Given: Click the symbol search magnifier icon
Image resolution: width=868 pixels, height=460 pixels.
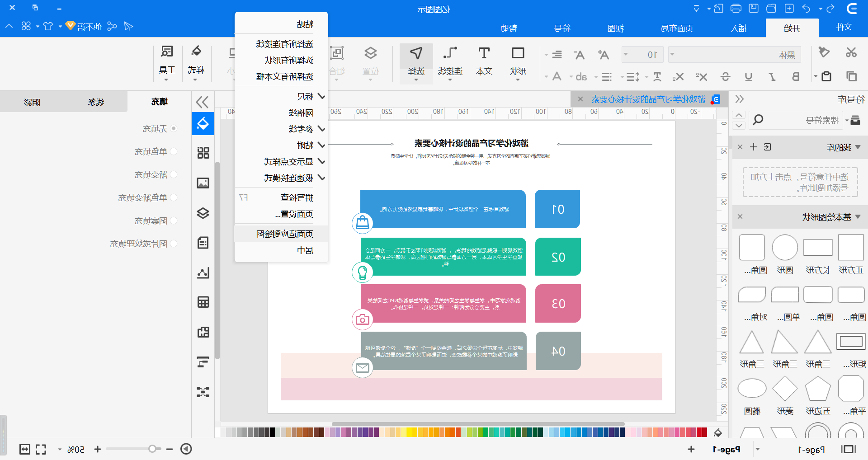Looking at the screenshot, I should coord(758,120).
